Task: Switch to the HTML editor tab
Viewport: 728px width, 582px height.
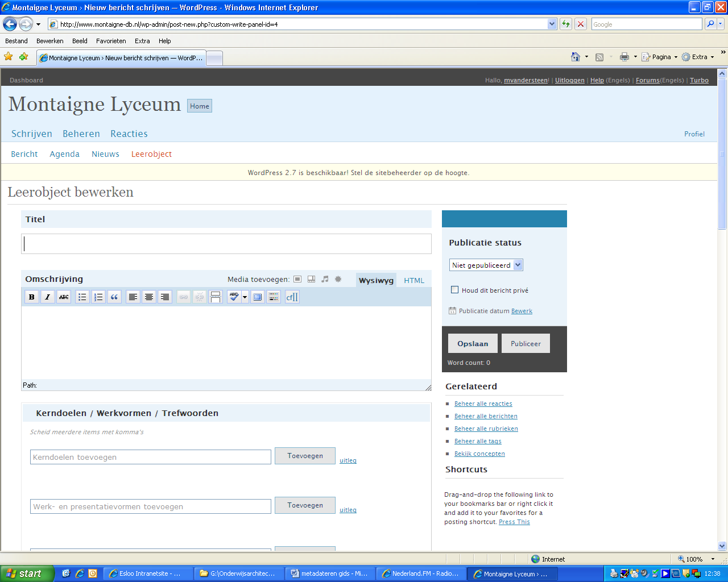Action: [x=414, y=280]
